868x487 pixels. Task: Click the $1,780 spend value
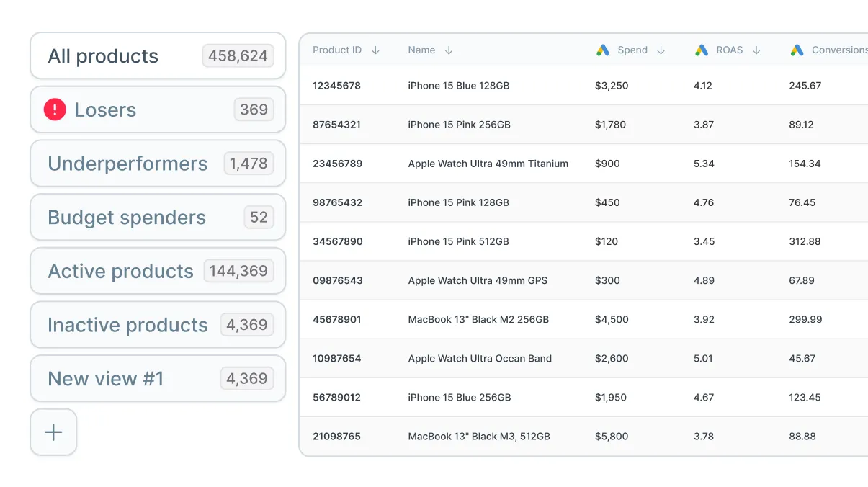click(x=611, y=125)
